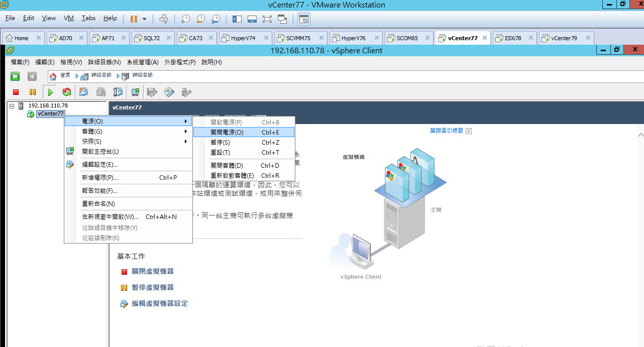The height and width of the screenshot is (347, 644).
Task: Expand the 快照(S) submenu arrow
Action: coord(186,142)
